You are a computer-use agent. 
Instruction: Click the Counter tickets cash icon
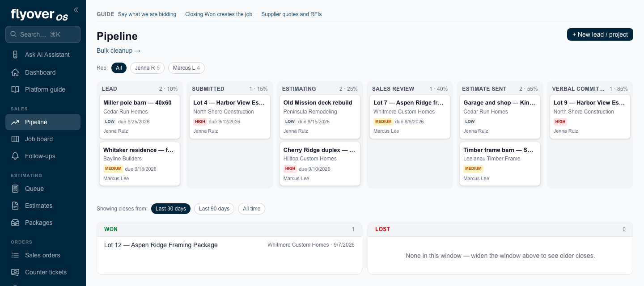(15, 272)
